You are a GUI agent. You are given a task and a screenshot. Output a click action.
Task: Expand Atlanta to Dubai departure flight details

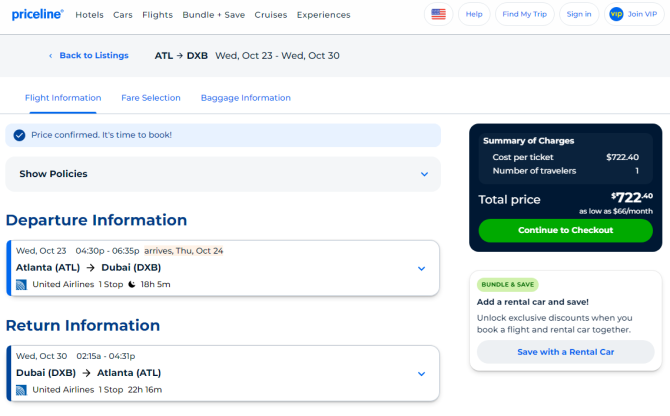coord(421,269)
